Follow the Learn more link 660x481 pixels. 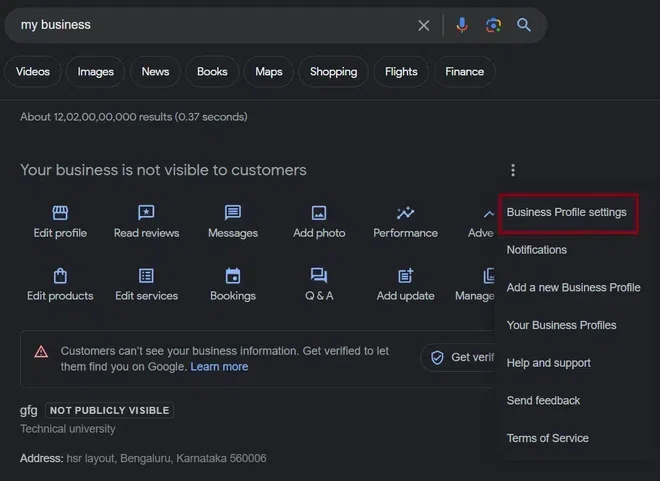click(219, 366)
